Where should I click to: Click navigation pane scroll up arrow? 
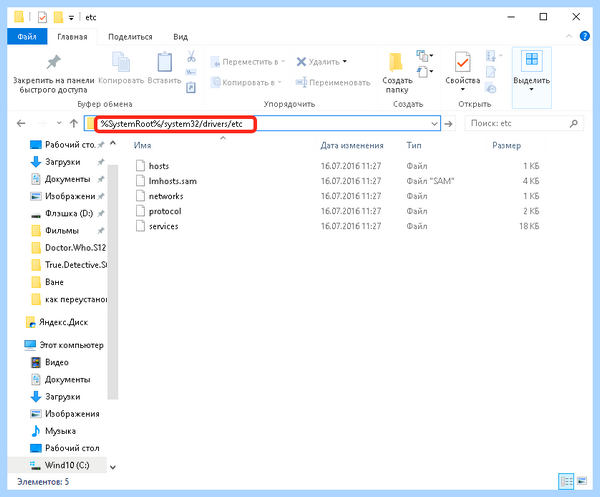point(112,143)
